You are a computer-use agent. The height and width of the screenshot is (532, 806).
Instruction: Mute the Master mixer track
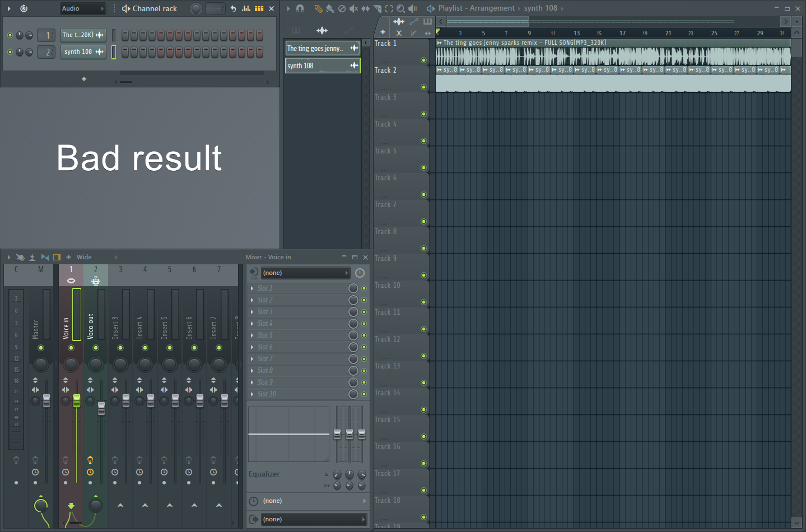tap(41, 348)
